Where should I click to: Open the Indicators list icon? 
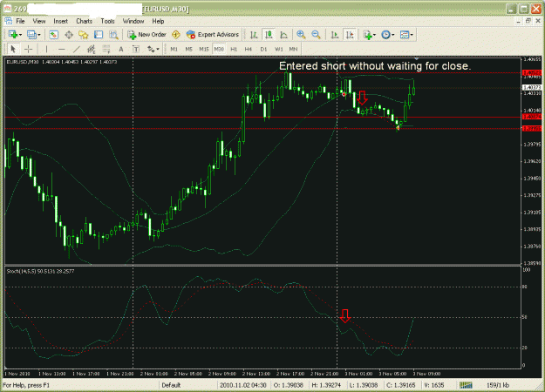point(367,34)
